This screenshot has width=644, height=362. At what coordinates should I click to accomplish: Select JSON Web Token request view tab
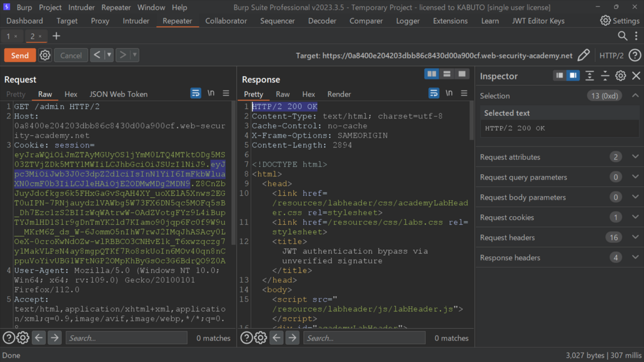click(118, 94)
